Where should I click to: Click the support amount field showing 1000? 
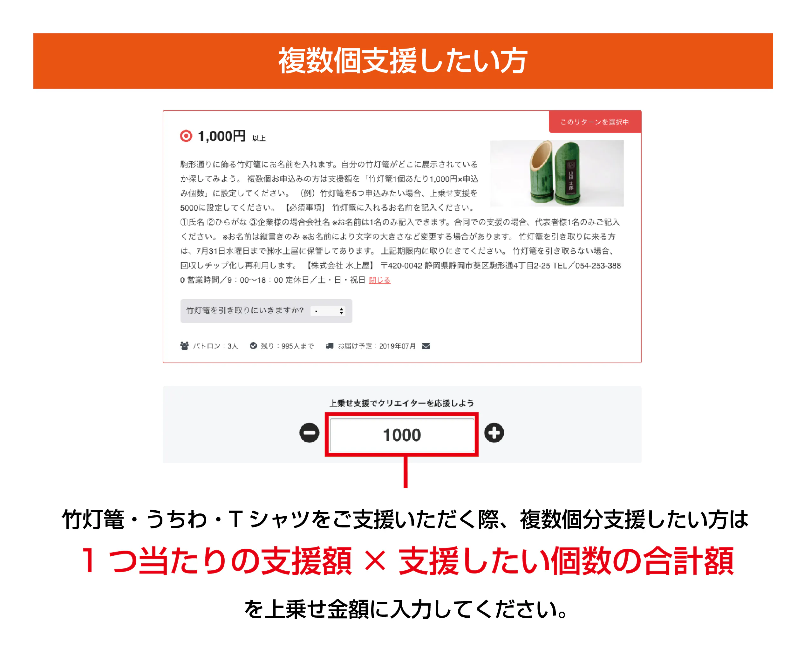[x=402, y=435]
